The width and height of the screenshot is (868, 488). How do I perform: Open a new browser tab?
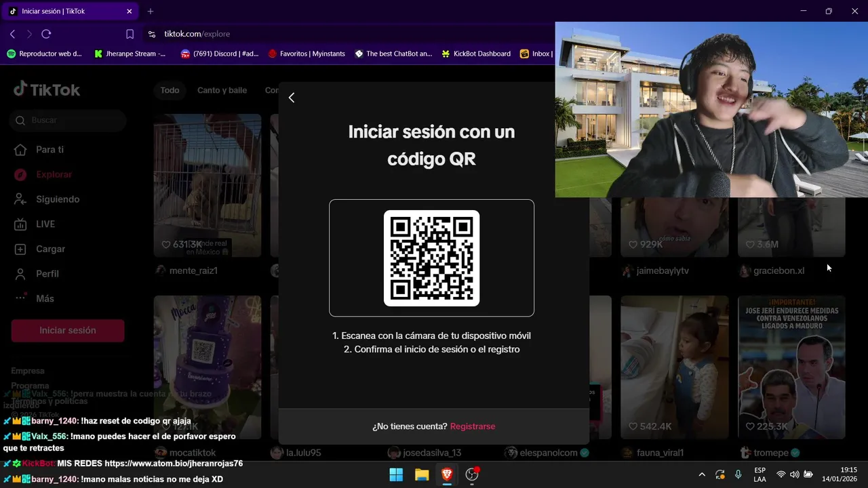coord(151,12)
